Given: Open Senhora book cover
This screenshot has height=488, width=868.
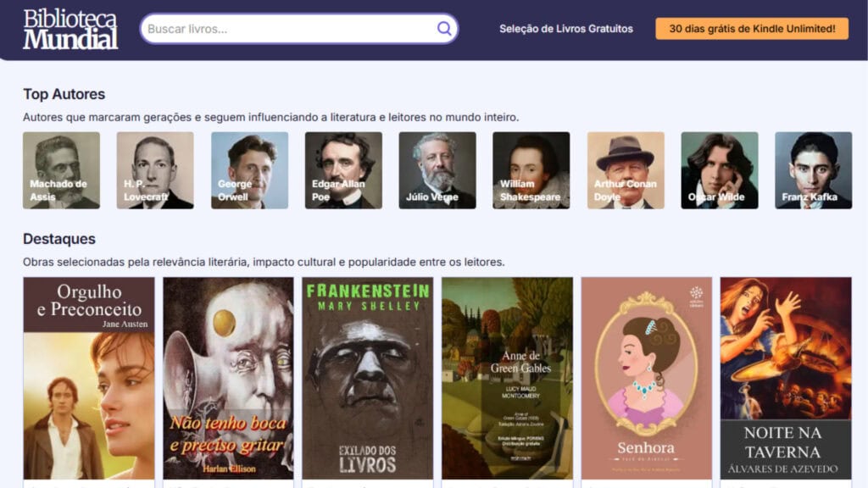Looking at the screenshot, I should tap(647, 379).
